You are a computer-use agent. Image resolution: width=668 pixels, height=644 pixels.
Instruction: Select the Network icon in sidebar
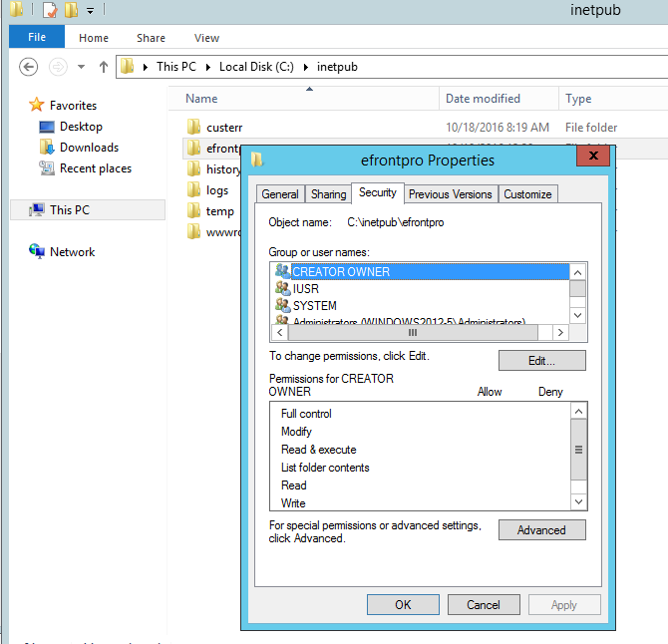tap(37, 252)
